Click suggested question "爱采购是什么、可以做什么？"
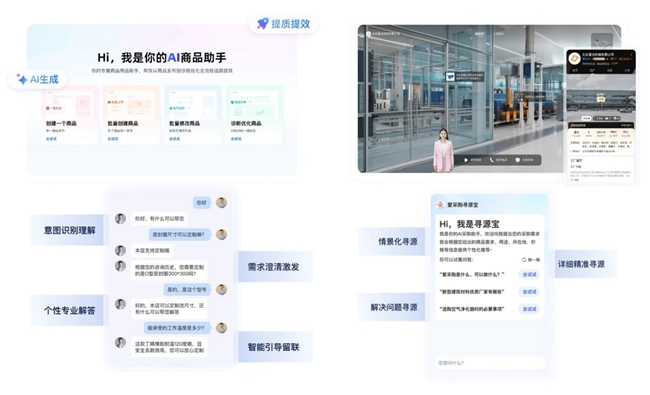Image resolution: width=650 pixels, height=395 pixels. (x=472, y=274)
